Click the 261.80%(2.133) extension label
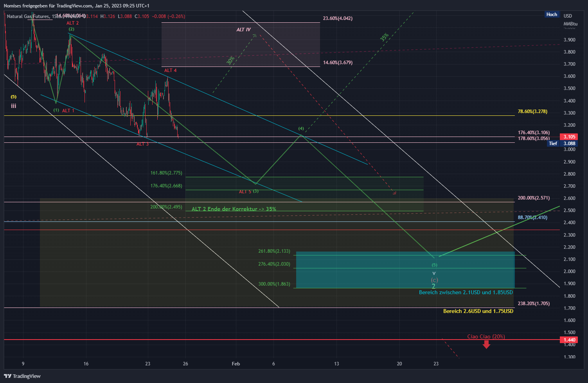588x383 pixels. coord(274,251)
